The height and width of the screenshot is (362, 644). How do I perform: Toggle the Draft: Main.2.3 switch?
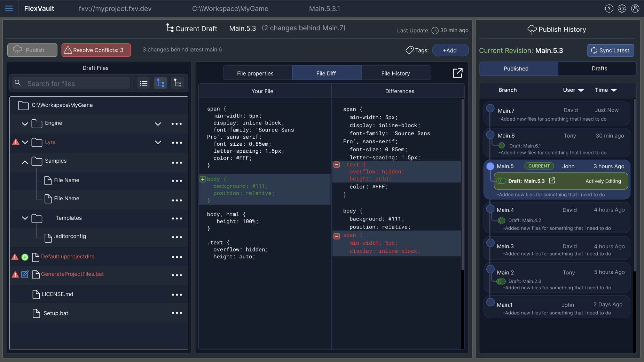coord(501,281)
